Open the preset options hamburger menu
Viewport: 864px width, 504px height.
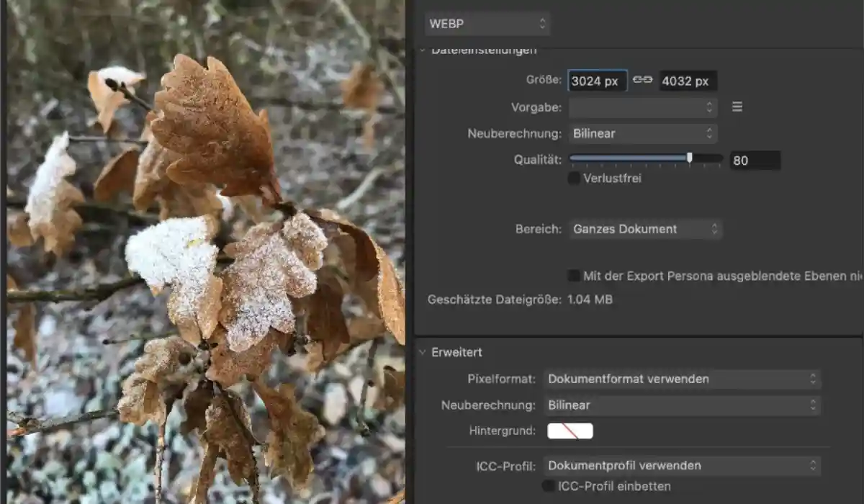pyautogui.click(x=737, y=107)
